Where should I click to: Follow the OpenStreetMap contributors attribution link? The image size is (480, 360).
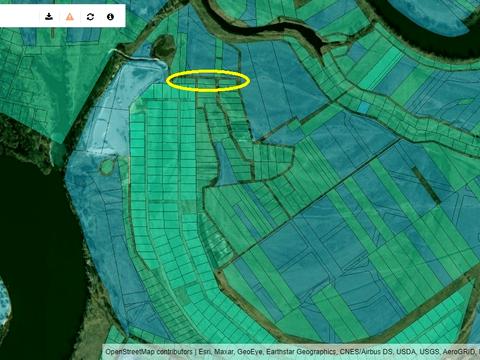[149, 352]
